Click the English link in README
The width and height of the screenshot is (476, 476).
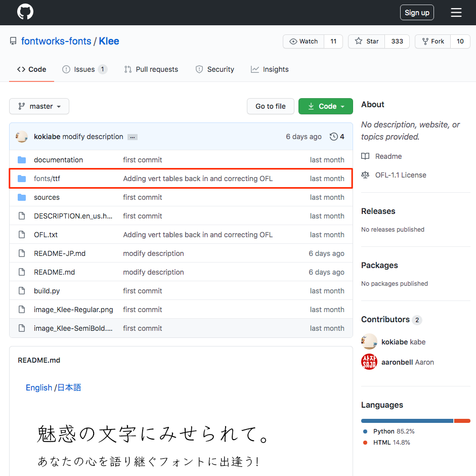tap(39, 387)
